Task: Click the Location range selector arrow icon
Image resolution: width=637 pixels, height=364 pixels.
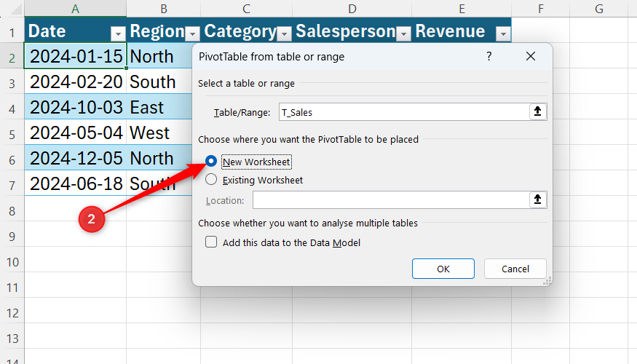Action: coord(537,199)
